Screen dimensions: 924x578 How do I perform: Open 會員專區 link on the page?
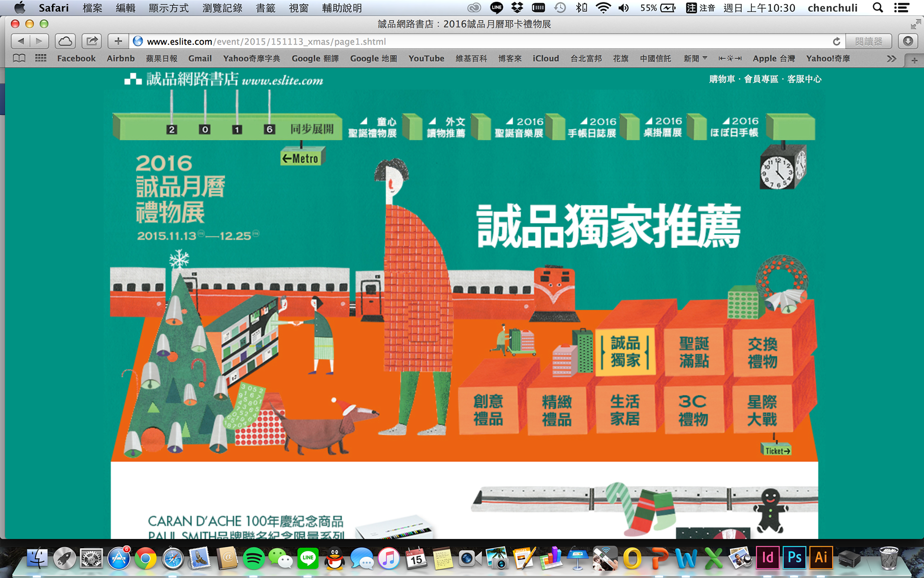(x=761, y=79)
